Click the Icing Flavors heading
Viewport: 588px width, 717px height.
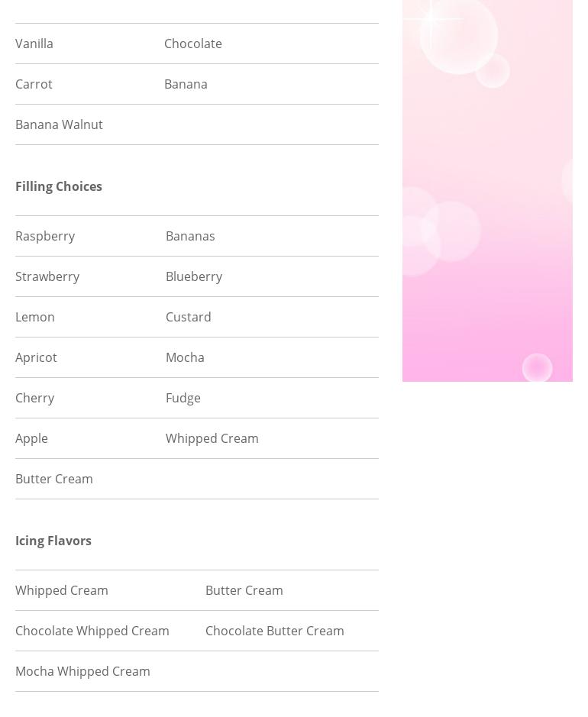pyautogui.click(x=53, y=541)
